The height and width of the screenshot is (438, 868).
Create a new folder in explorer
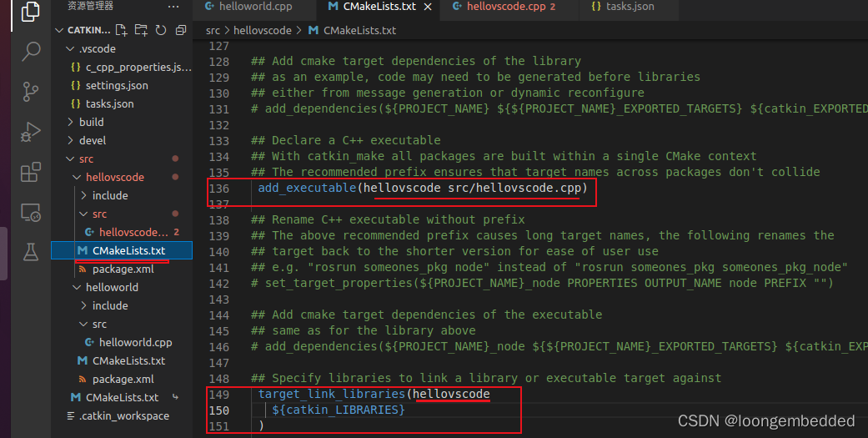(141, 30)
